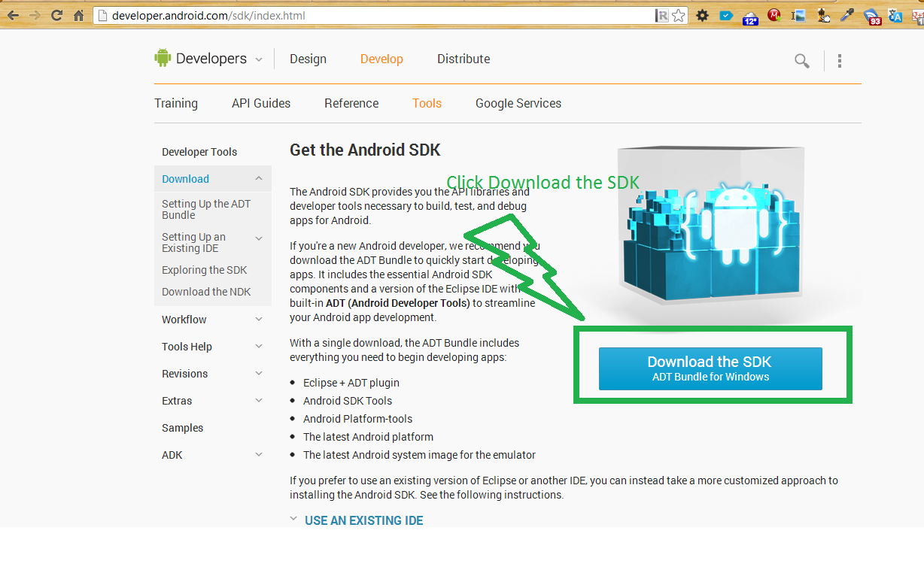This screenshot has width=924, height=576.
Task: Open Download the NDK sidebar link
Action: click(x=206, y=292)
